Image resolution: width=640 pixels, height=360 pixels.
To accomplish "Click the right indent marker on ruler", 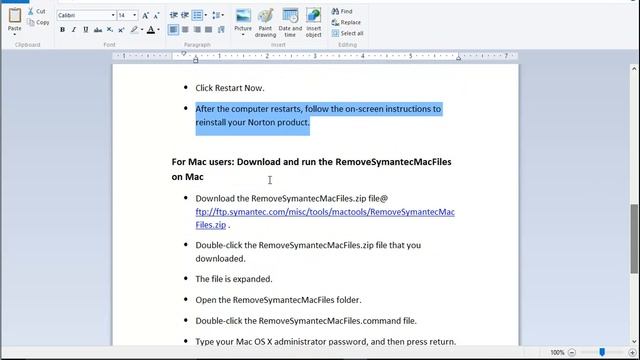I will coord(458,58).
